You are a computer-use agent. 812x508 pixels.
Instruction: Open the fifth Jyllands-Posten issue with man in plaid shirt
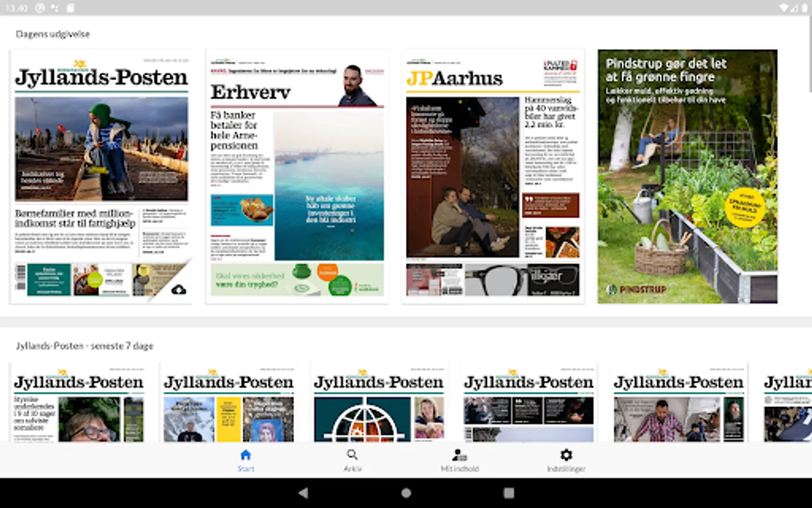pyautogui.click(x=678, y=402)
